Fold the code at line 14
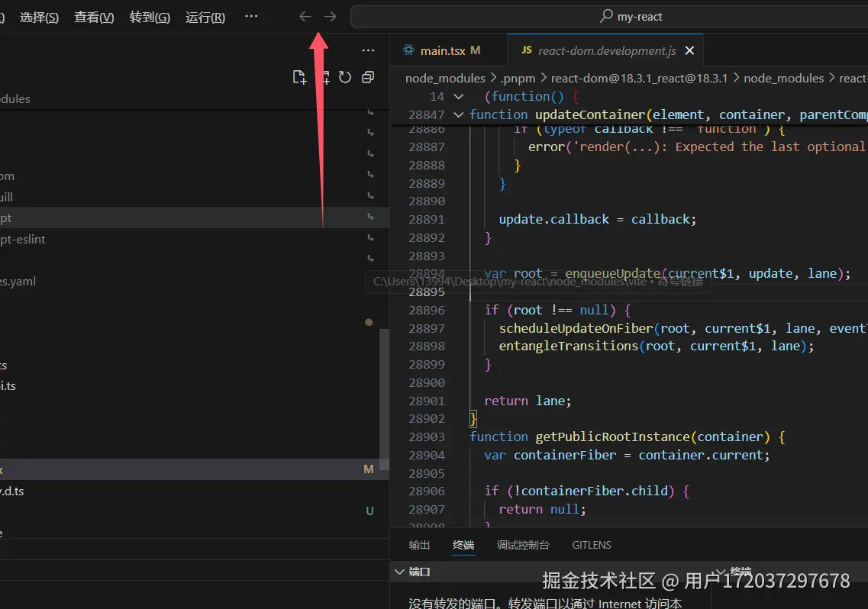868x609 pixels. tap(458, 96)
